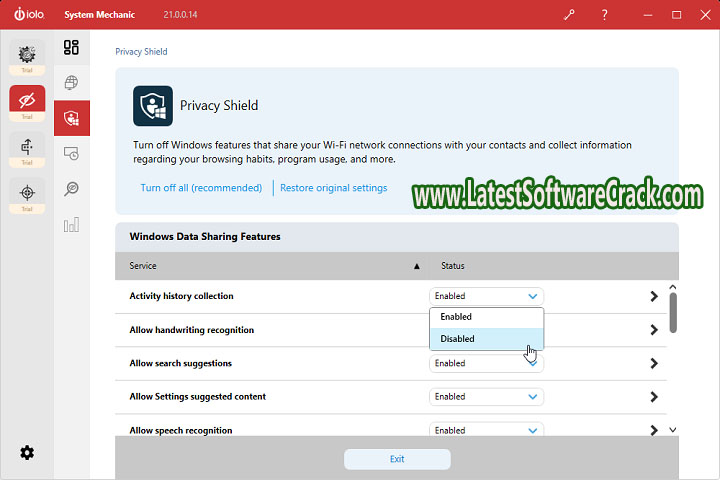The height and width of the screenshot is (480, 720).
Task: Open the crosshair target category in sidebar
Action: pyautogui.click(x=27, y=195)
